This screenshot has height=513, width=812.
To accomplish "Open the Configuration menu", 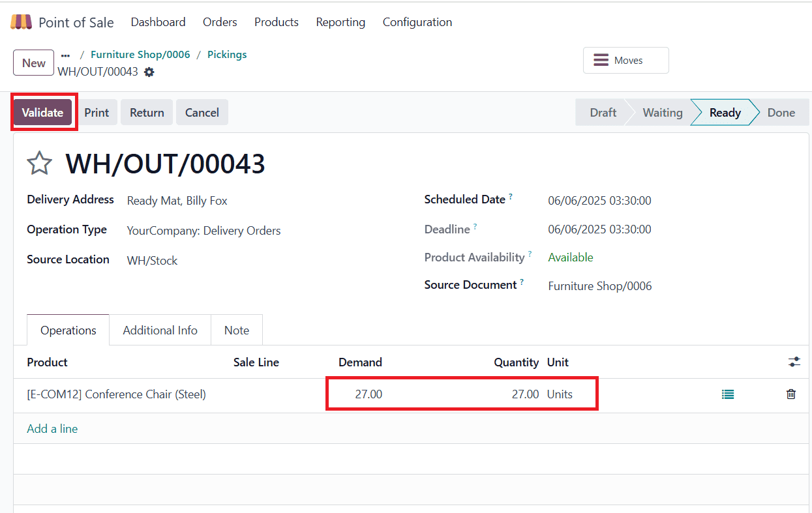I will (x=417, y=22).
